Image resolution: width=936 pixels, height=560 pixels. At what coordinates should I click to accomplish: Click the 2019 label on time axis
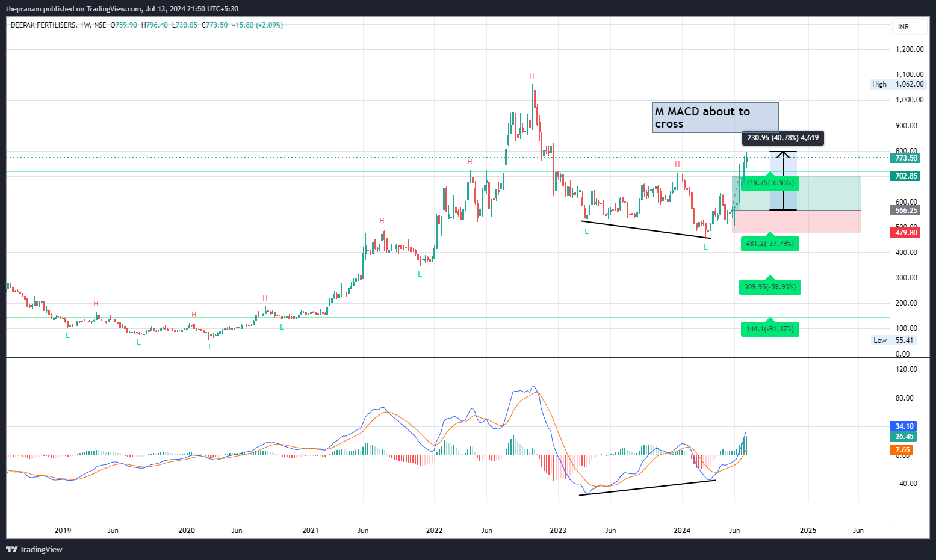[63, 531]
